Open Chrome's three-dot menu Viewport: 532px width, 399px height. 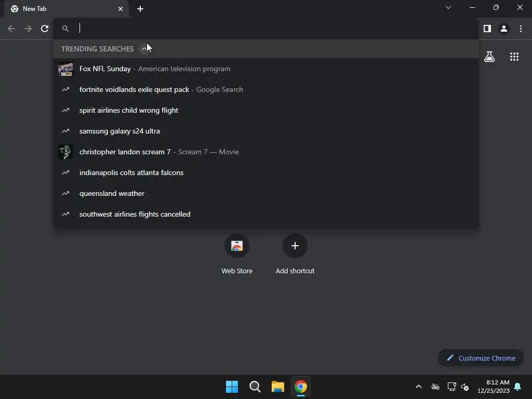pos(521,29)
